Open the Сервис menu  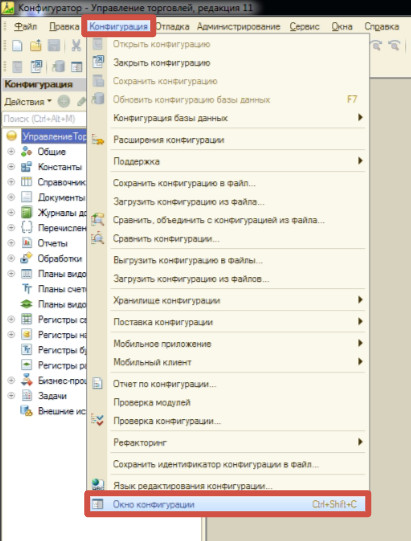(x=304, y=27)
